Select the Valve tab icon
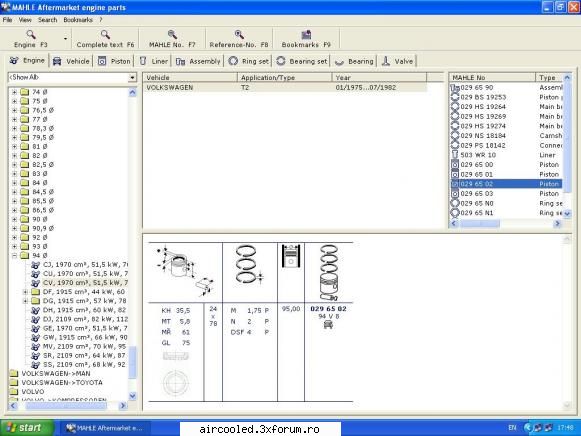 pos(386,61)
